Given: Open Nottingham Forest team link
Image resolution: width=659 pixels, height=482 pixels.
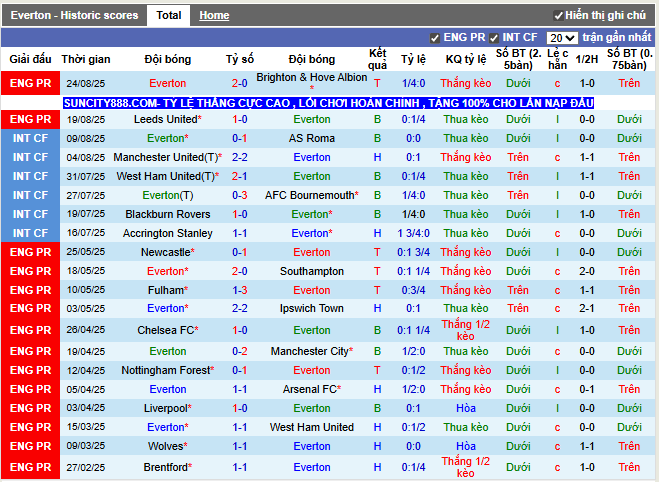Looking at the screenshot, I should pyautogui.click(x=166, y=370).
